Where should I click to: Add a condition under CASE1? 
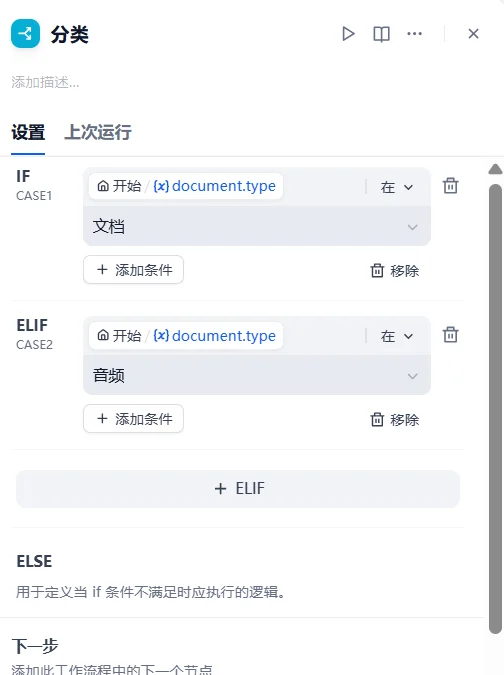133,270
